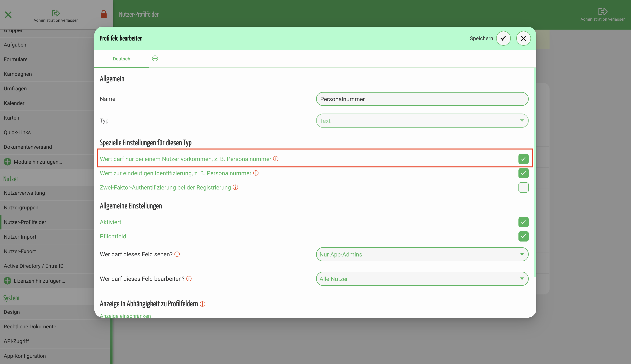Click the red lock icon in sidebar header
The height and width of the screenshot is (364, 631).
(x=104, y=14)
